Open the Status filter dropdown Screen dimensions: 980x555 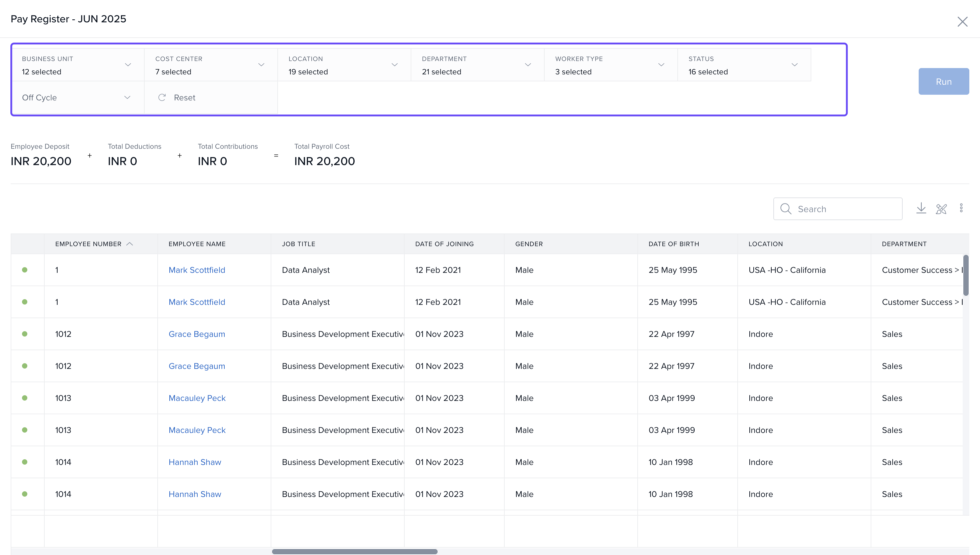(x=795, y=65)
